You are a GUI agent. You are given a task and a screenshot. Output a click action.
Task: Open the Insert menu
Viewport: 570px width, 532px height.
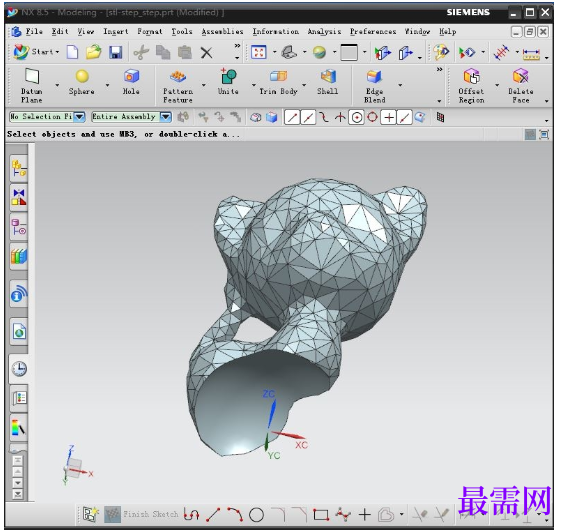tap(116, 32)
